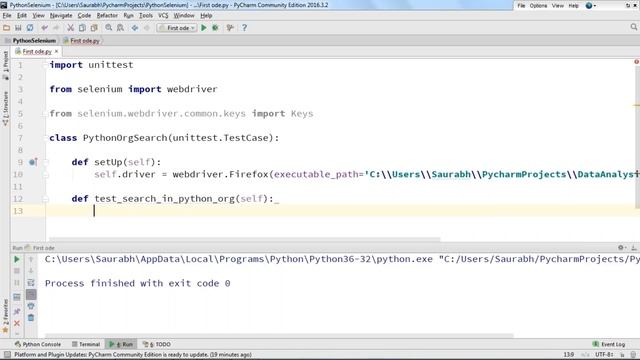
Task: Open globe dropdown in top-right overlay bar
Action: [x=591, y=5]
